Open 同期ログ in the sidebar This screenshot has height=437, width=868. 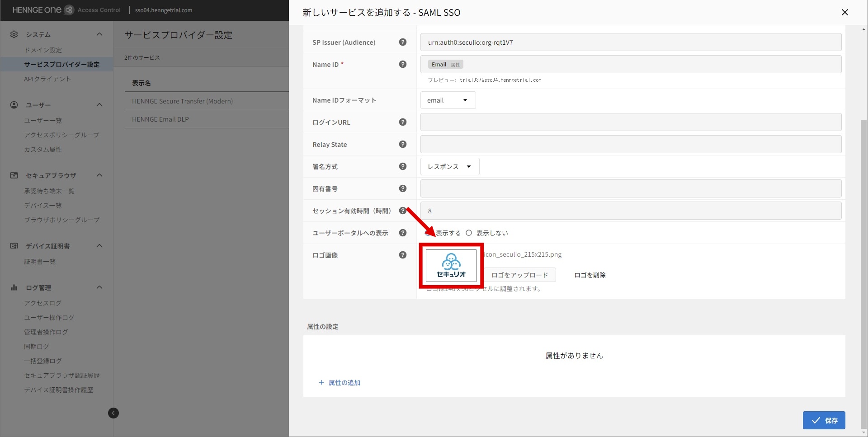click(37, 347)
